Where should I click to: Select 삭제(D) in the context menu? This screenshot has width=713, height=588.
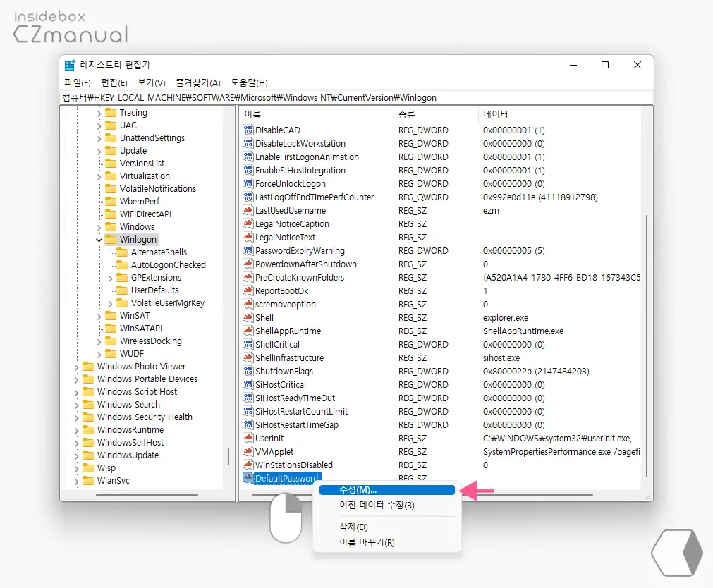[354, 527]
